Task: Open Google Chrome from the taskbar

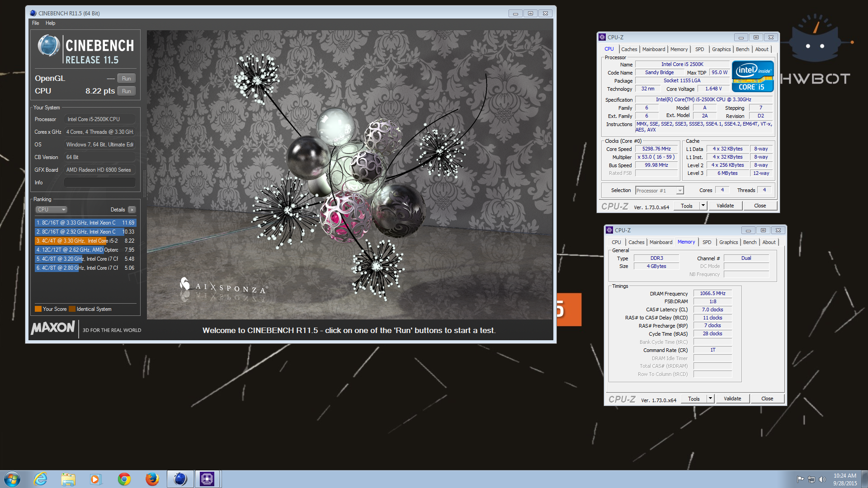Action: coord(124,479)
